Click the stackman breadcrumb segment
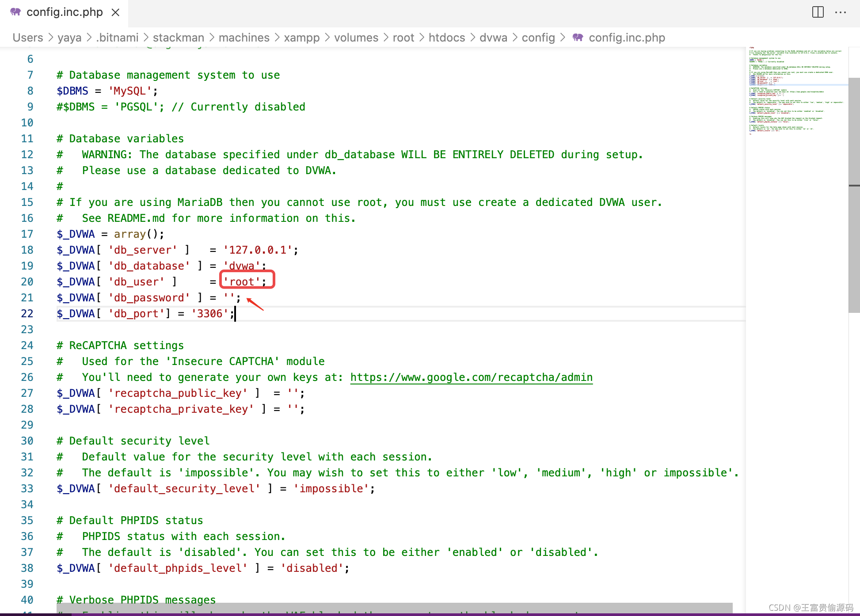860x616 pixels. [x=178, y=38]
